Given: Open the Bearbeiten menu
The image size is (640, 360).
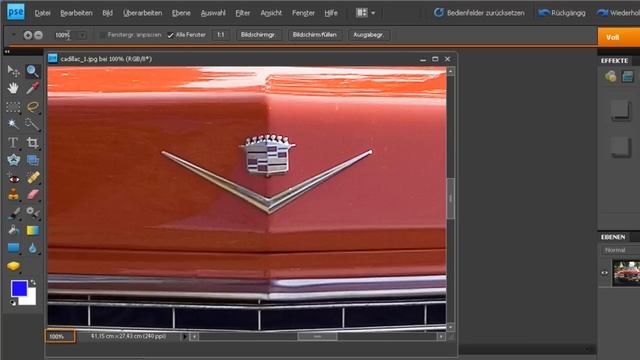Looking at the screenshot, I should point(76,13).
